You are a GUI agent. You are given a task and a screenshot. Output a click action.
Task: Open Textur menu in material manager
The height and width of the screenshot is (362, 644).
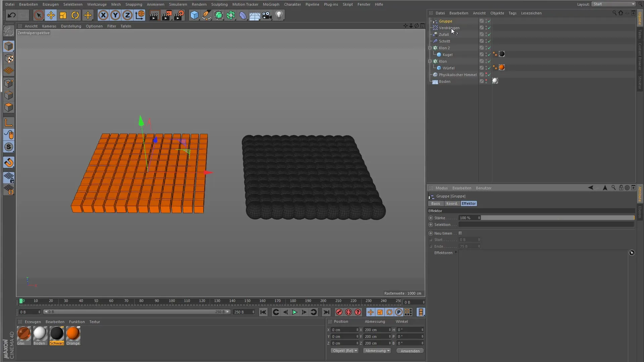[95, 322]
